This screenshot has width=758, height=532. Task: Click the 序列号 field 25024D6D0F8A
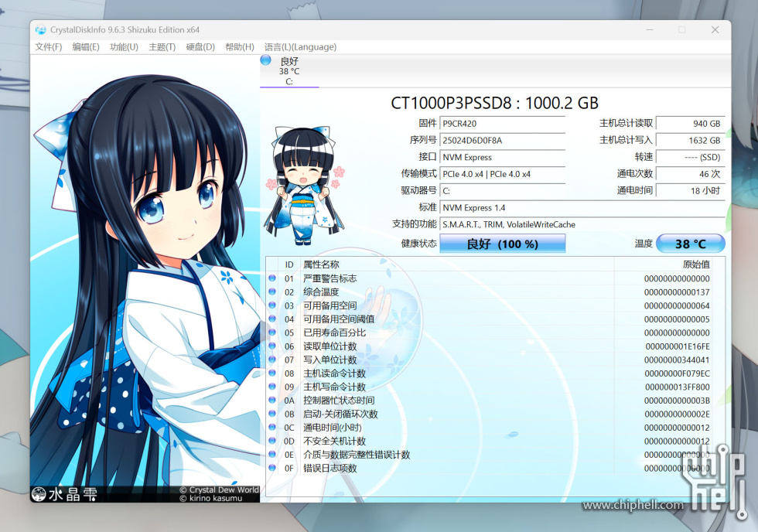[502, 141]
